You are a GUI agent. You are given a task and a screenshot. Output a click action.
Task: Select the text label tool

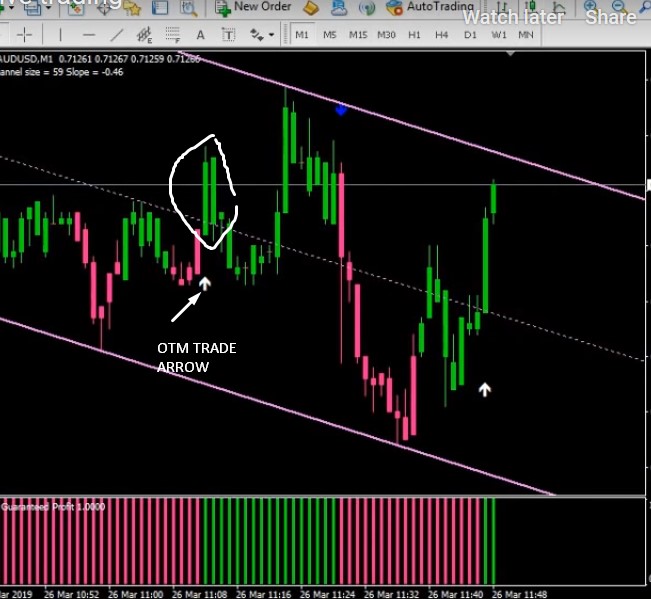[228, 35]
